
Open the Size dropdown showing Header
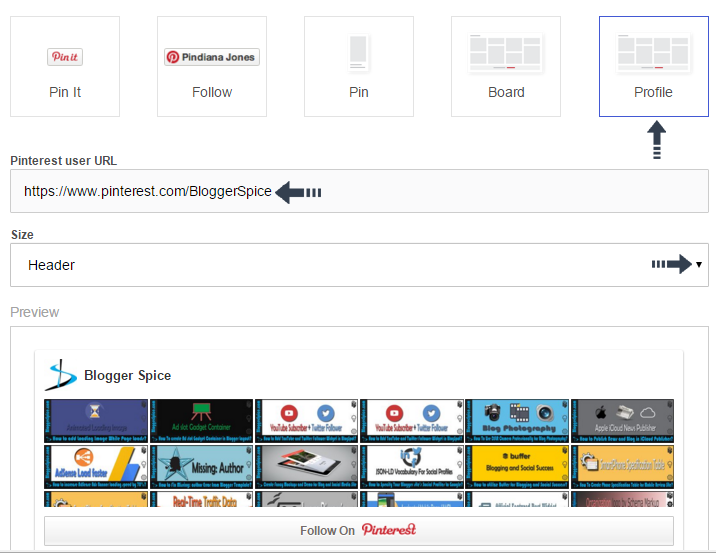[359, 265]
